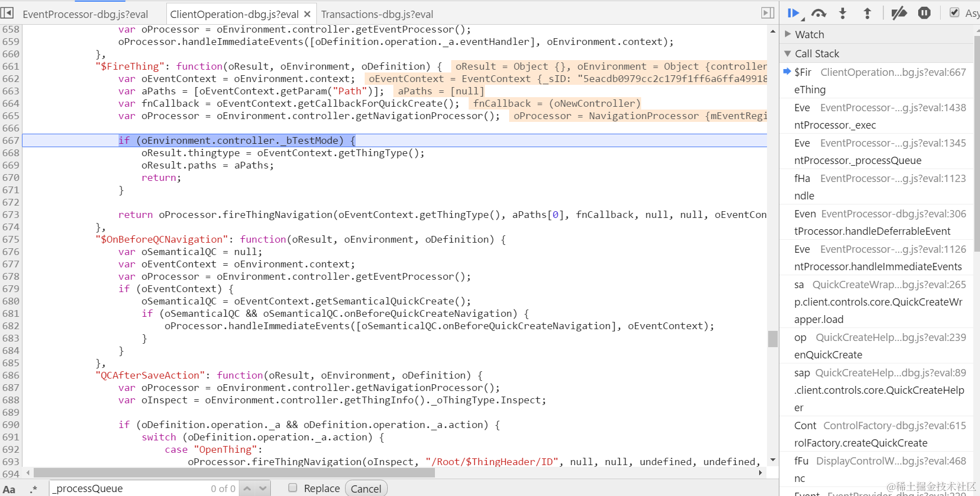
Task: Select QuickCreateWrapper.load call stack frame
Action: pos(876,302)
